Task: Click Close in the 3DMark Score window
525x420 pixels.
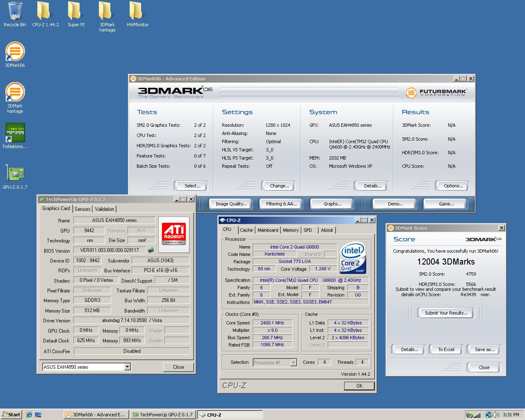Action: 484,367
